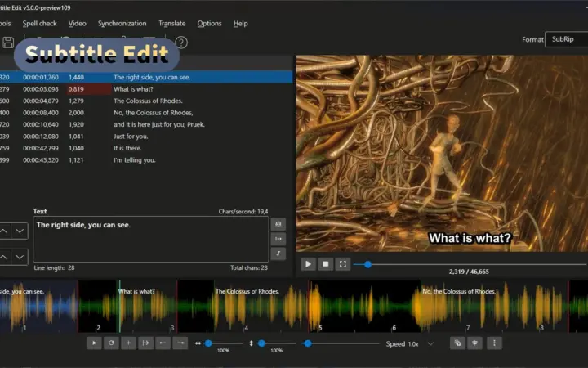The width and height of the screenshot is (588, 368).
Task: Click the auto-break button beside text box
Action: coord(278,224)
